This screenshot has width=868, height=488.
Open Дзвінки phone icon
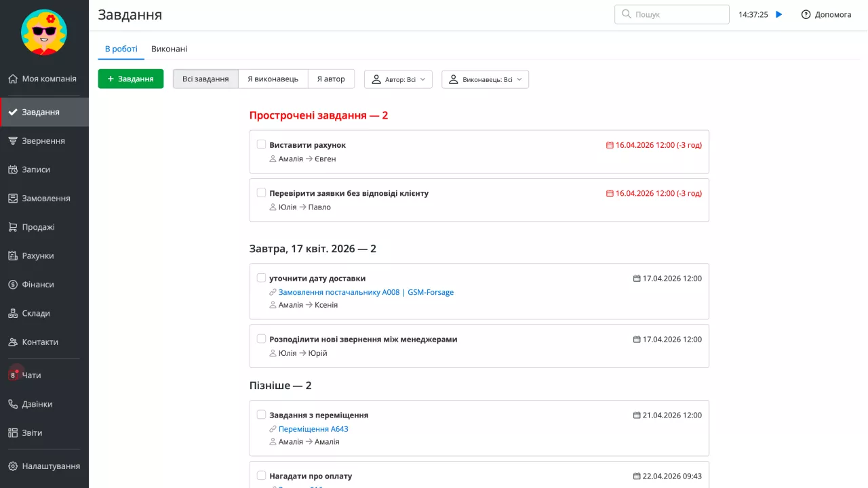[13, 404]
